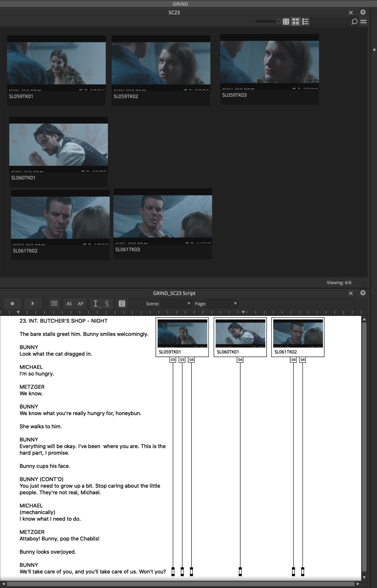Click the SL061TK02 take slate in the script
Screen dimensions: 377x588
[x=298, y=337]
